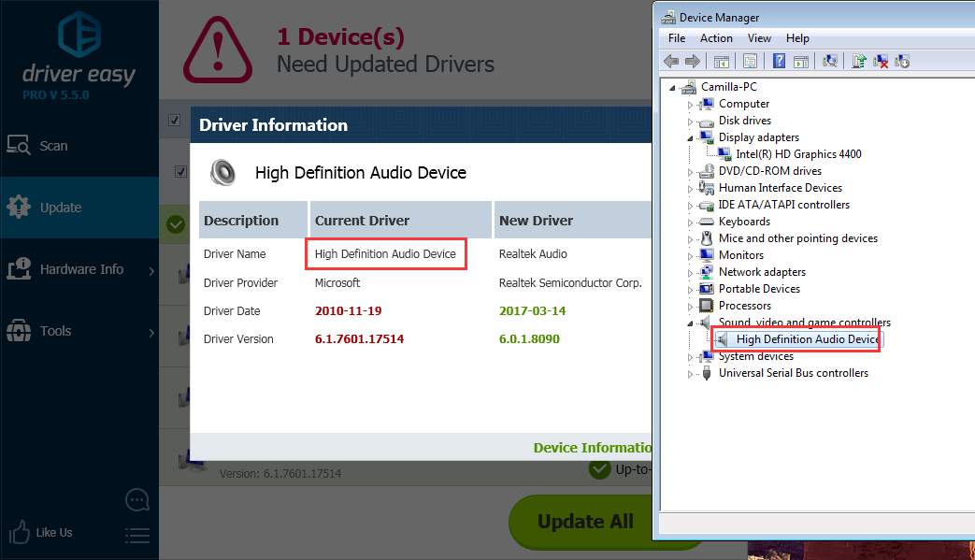Open the Device Information link
Screen dimensions: 975x560
592,448
